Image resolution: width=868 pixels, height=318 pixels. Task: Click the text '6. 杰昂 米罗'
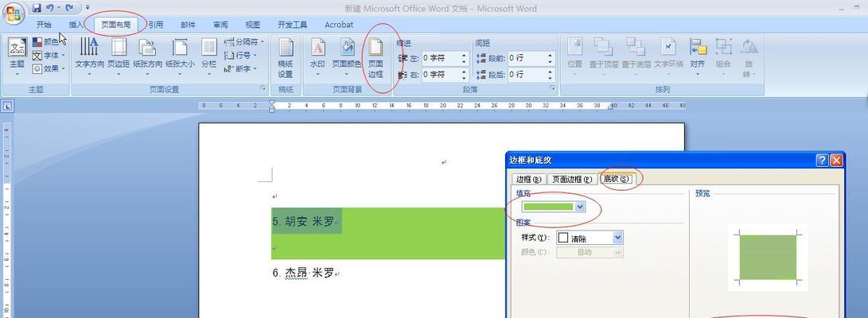[303, 273]
